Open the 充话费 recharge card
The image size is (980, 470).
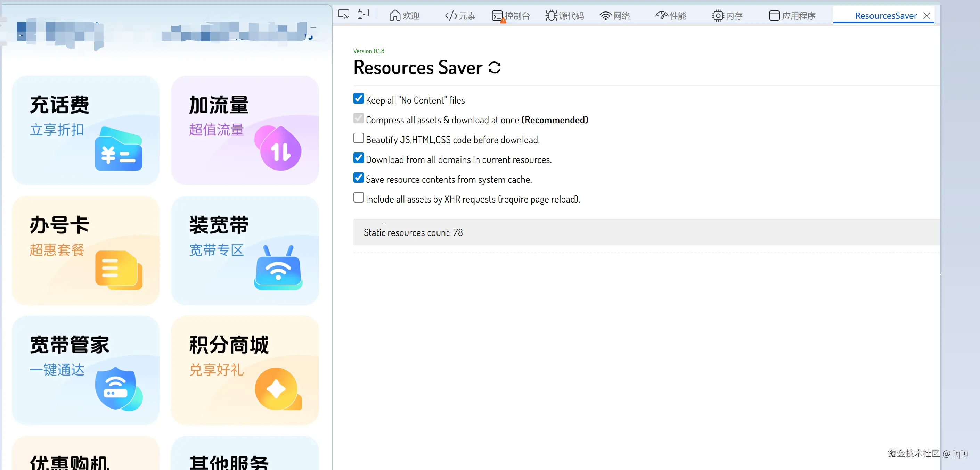pos(85,130)
